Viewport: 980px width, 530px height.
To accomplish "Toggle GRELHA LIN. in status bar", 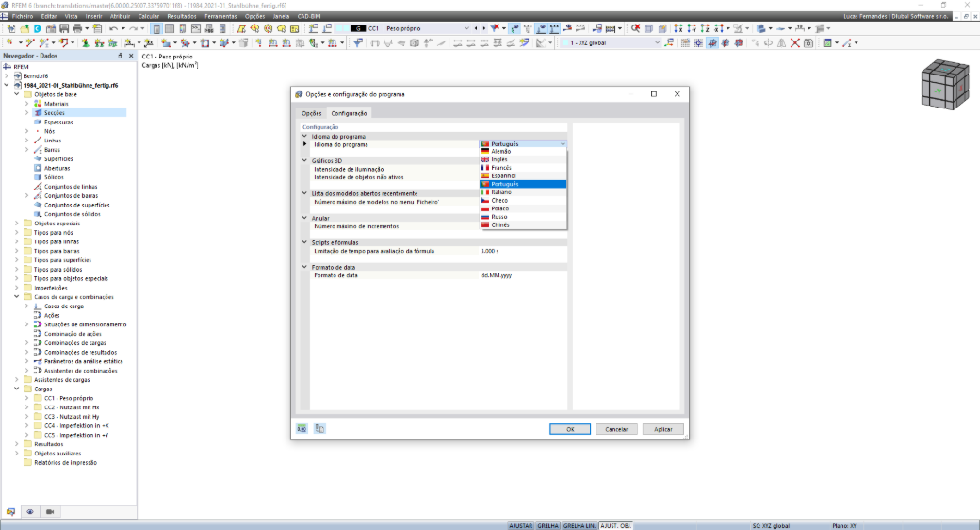I will [580, 525].
